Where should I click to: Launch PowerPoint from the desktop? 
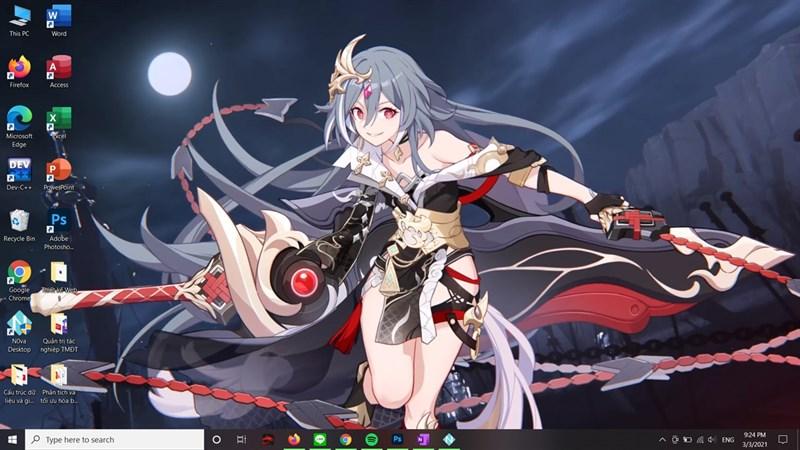click(59, 174)
